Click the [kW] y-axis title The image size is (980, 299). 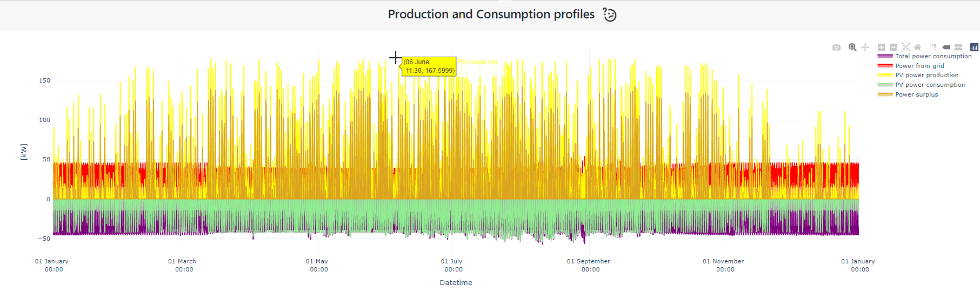click(x=23, y=152)
